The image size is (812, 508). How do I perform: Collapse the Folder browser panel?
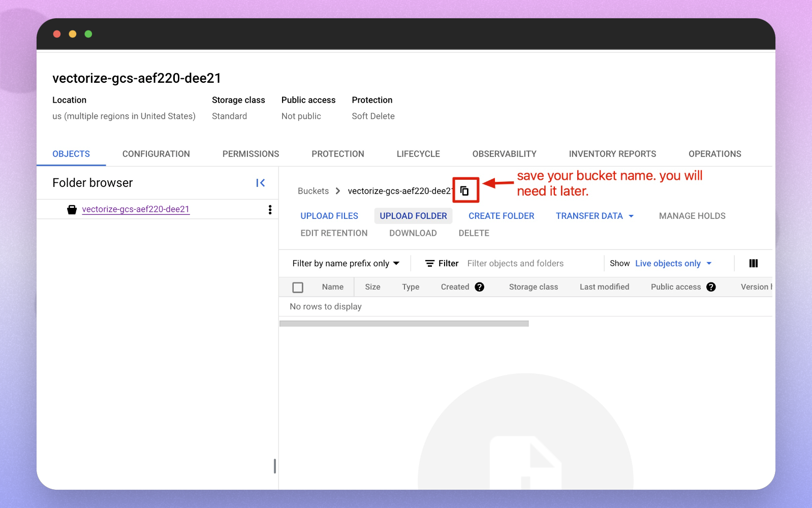261,183
